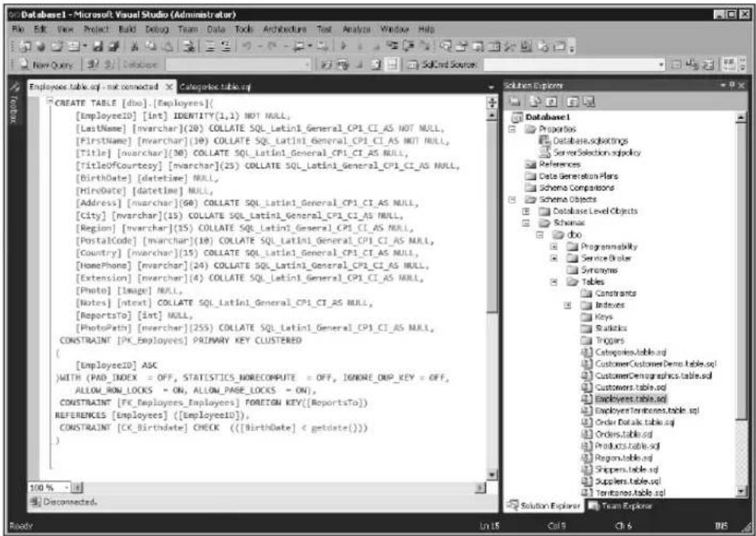756x536 pixels.
Task: Switch to Categories.table.sql tab
Action: [x=214, y=86]
